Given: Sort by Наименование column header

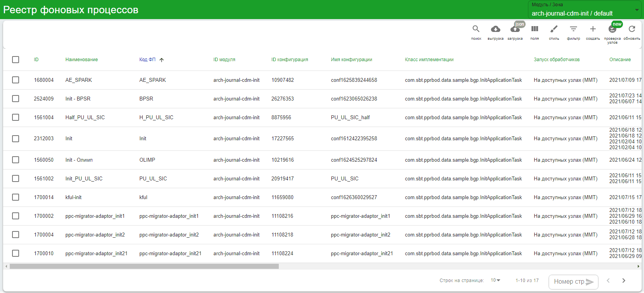Looking at the screenshot, I should click(81, 60).
